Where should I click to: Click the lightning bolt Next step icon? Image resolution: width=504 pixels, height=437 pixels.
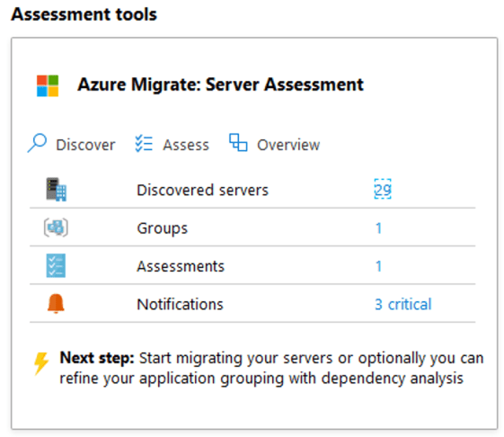[x=41, y=363]
